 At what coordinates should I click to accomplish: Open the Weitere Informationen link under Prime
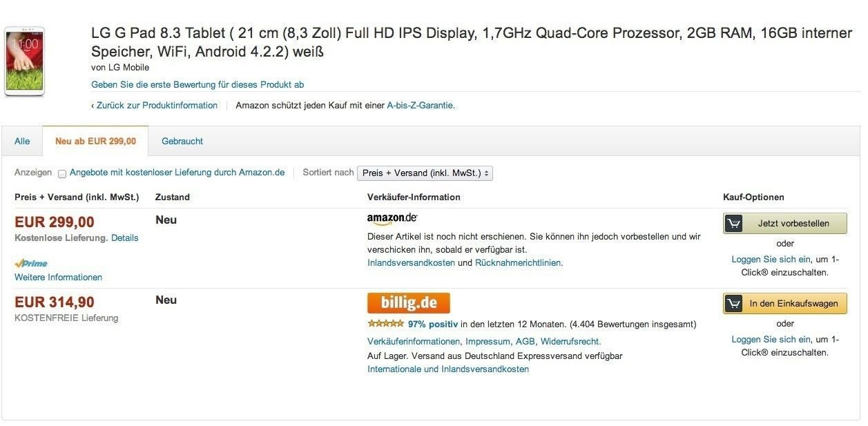pyautogui.click(x=58, y=278)
